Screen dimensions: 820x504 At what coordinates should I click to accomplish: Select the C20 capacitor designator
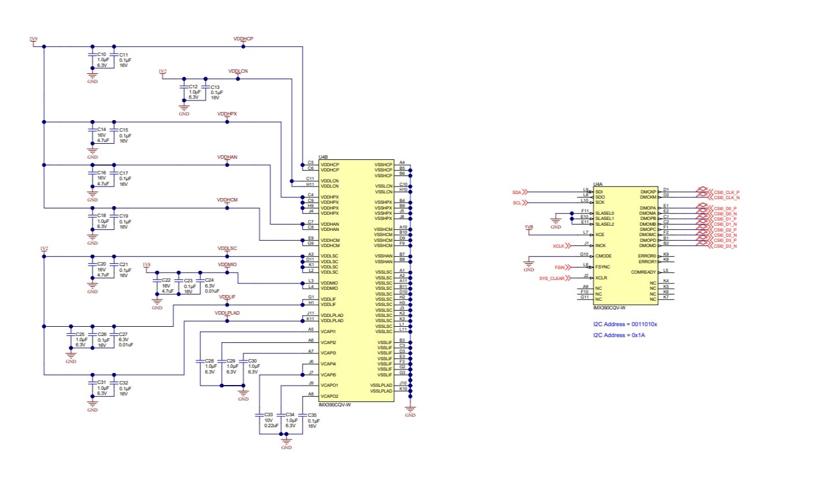(102, 264)
